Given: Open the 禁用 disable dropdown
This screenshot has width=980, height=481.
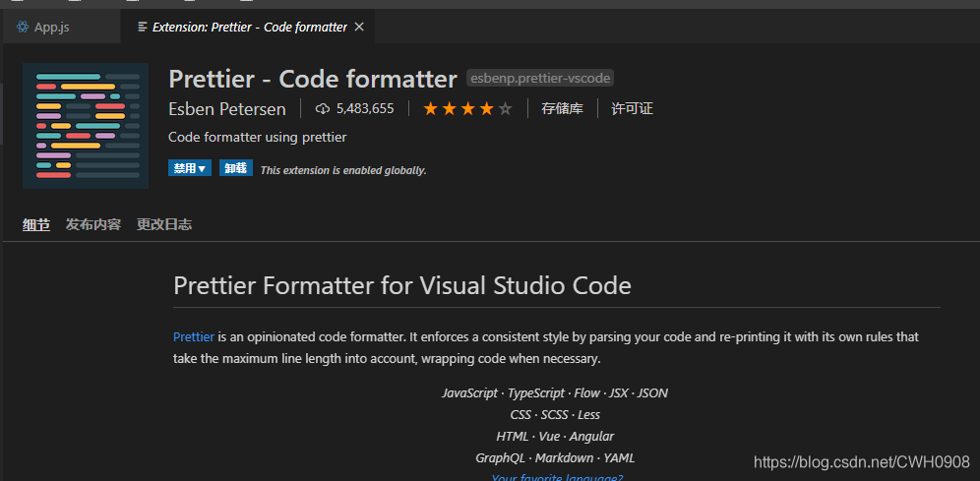Looking at the screenshot, I should tap(190, 168).
